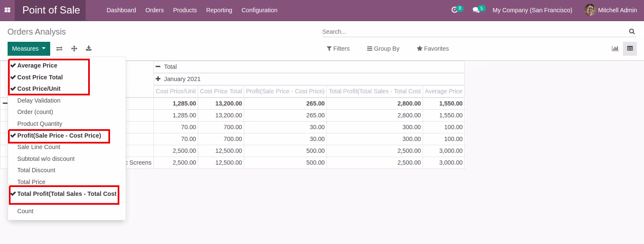
Task: Collapse the Total column header
Action: [166, 67]
